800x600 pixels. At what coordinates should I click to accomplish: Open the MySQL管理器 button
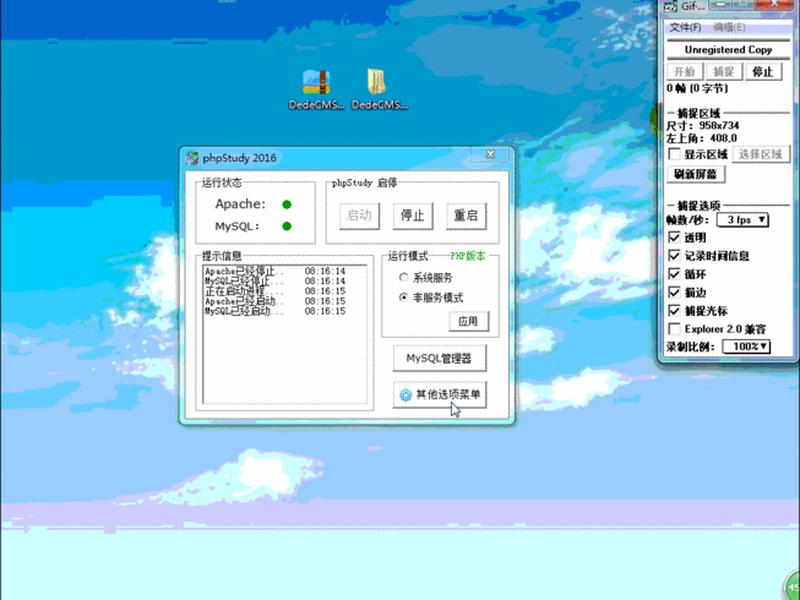[439, 358]
